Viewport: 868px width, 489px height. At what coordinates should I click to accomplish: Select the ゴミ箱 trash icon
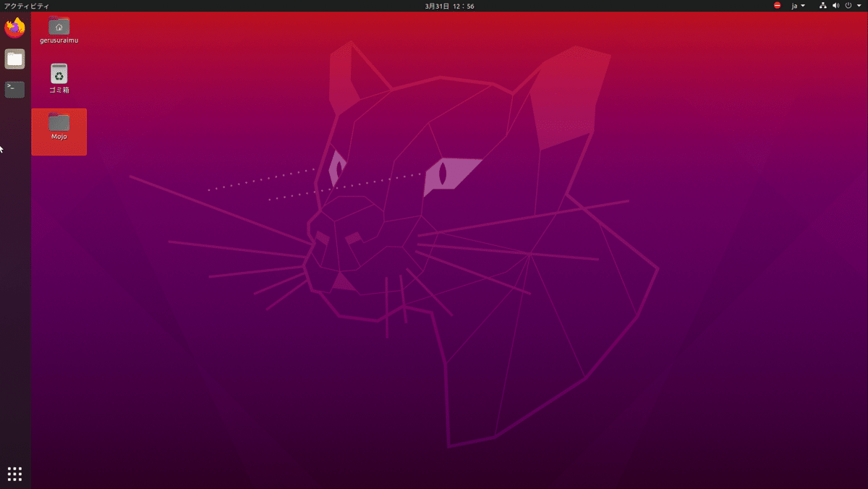click(59, 74)
